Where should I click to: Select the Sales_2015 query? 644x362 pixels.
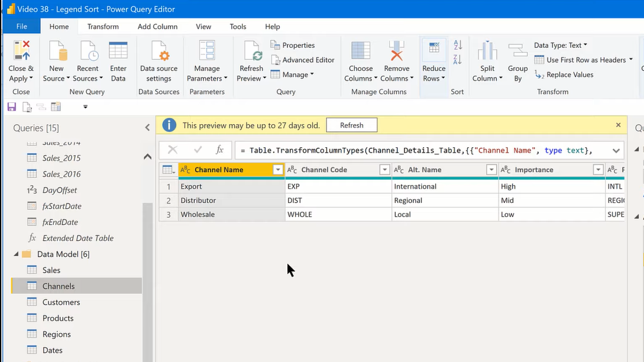[76, 158]
